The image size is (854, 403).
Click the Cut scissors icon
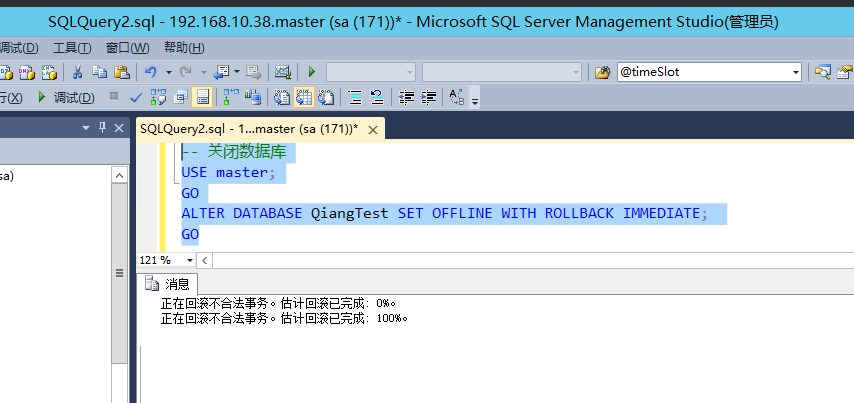pyautogui.click(x=77, y=72)
